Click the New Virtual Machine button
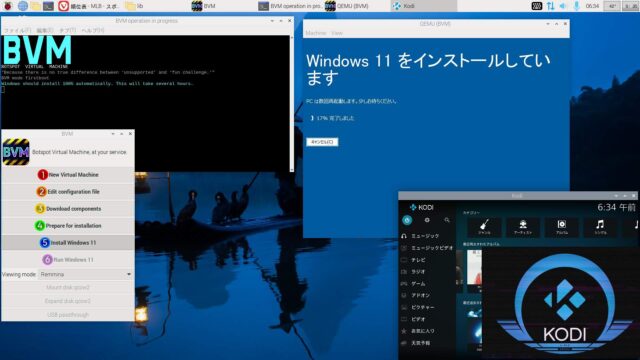The width and height of the screenshot is (640, 360). pos(68,175)
